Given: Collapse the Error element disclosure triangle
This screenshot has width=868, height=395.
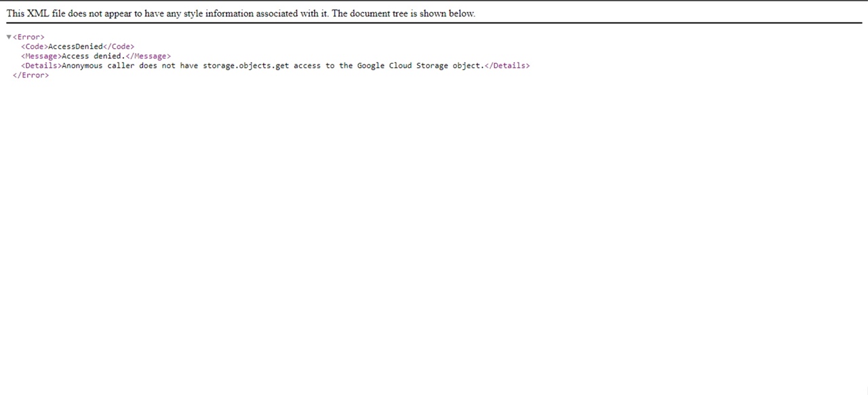Looking at the screenshot, I should coord(9,37).
